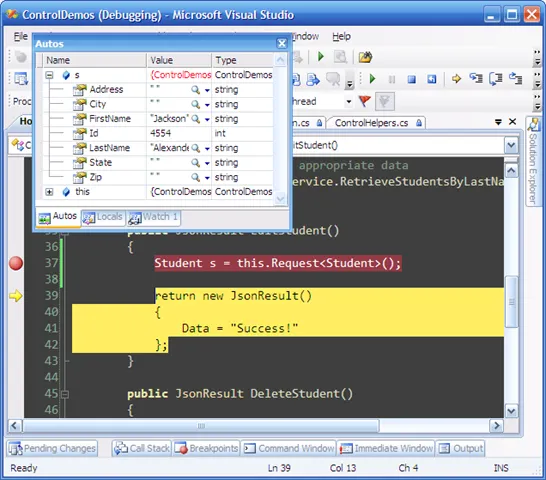Viewport: 546px width, 480px height.
Task: Open the Breakpoints panel
Action: pyautogui.click(x=206, y=448)
